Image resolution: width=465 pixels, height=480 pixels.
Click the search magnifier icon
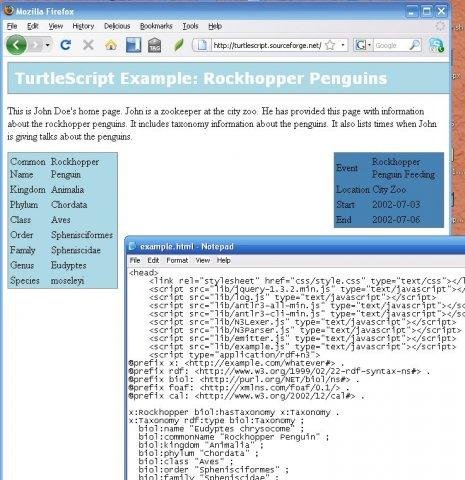[414, 45]
